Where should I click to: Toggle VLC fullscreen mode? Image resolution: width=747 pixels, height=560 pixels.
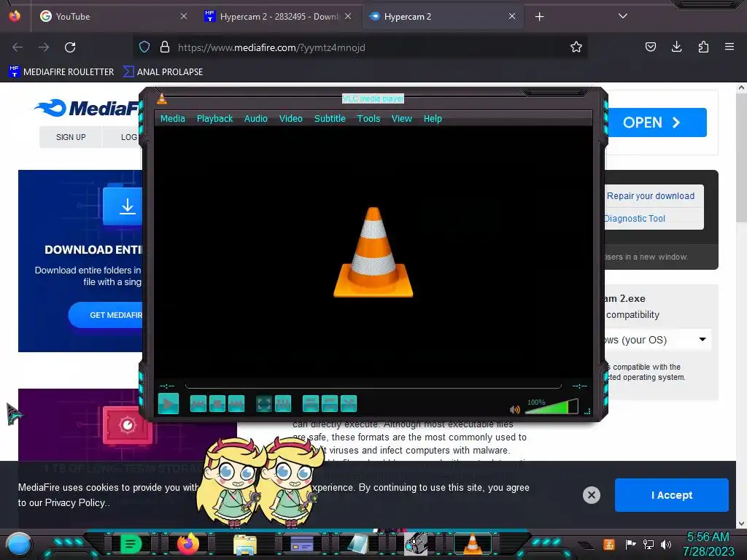264,404
